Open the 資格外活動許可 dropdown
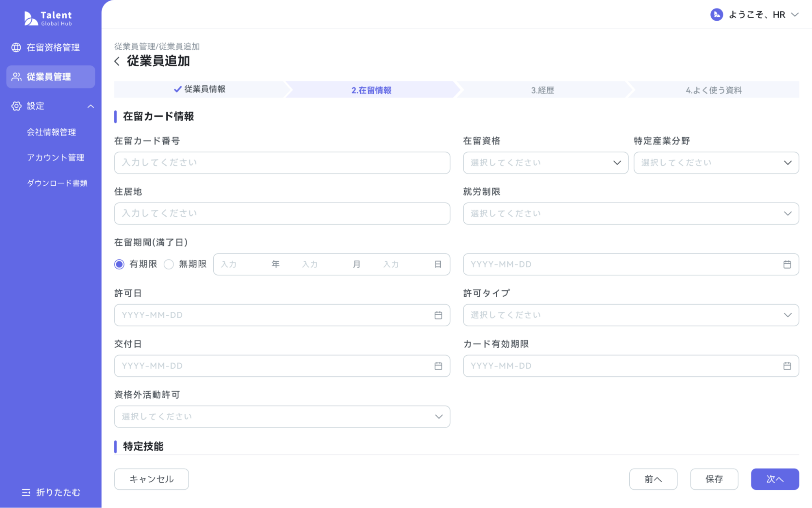 (282, 417)
